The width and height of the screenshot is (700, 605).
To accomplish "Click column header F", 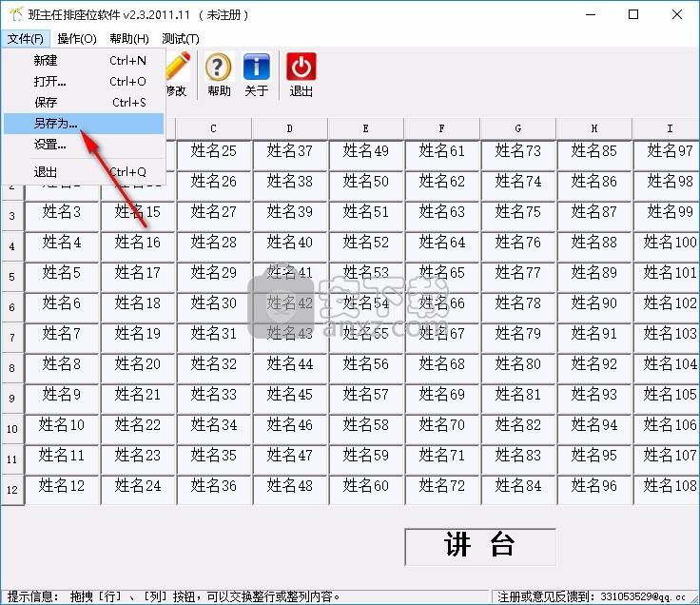I will coord(442,128).
